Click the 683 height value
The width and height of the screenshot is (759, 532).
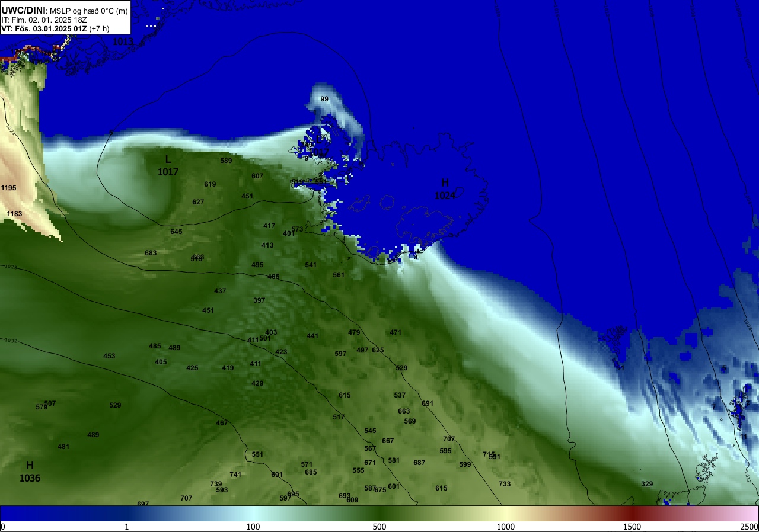pos(151,253)
